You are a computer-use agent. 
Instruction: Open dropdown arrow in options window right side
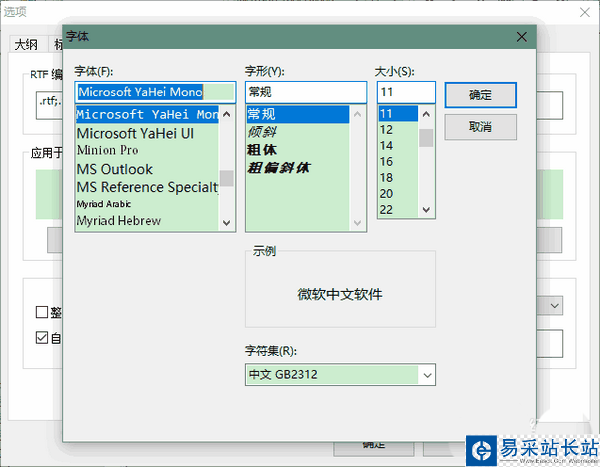[554, 306]
